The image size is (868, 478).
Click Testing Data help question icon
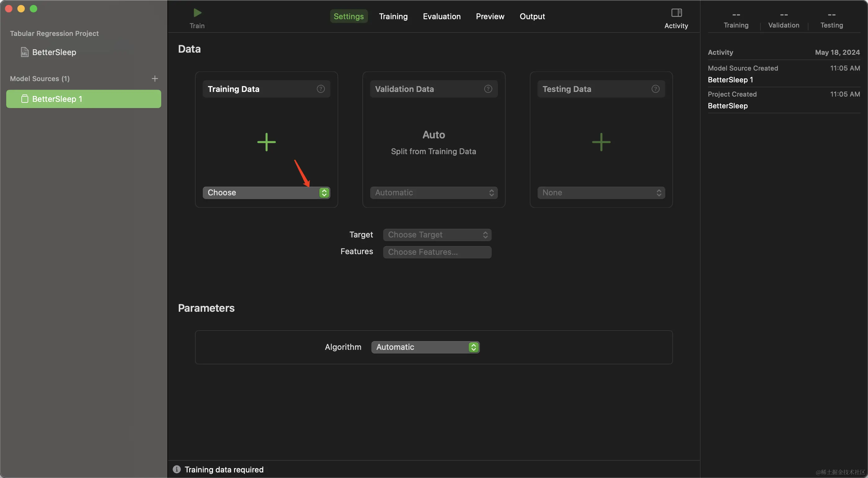(x=655, y=89)
